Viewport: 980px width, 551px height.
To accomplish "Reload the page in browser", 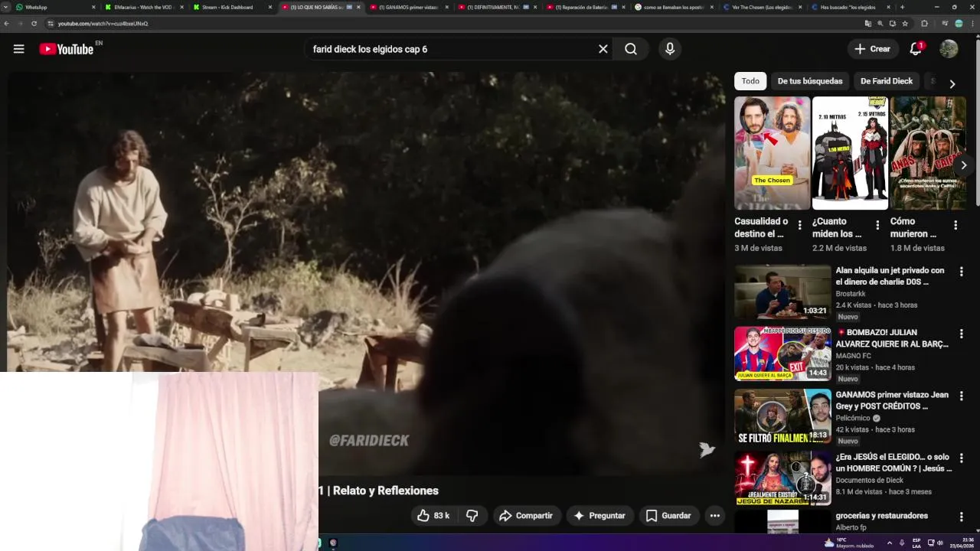I will (x=34, y=24).
